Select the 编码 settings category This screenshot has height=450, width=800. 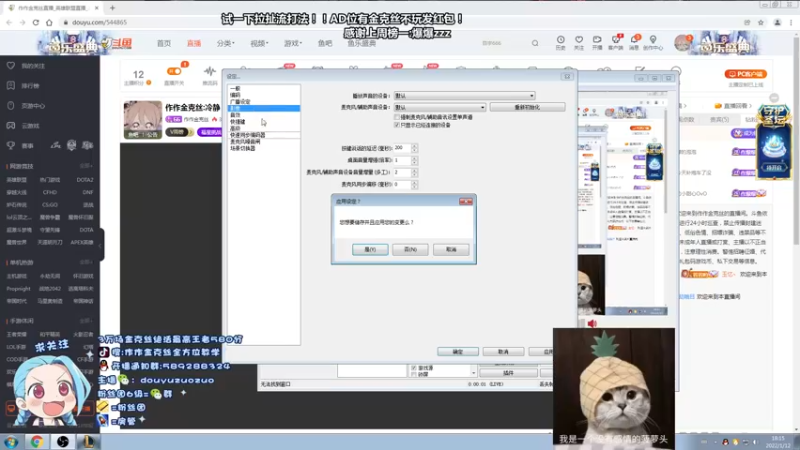click(235, 95)
